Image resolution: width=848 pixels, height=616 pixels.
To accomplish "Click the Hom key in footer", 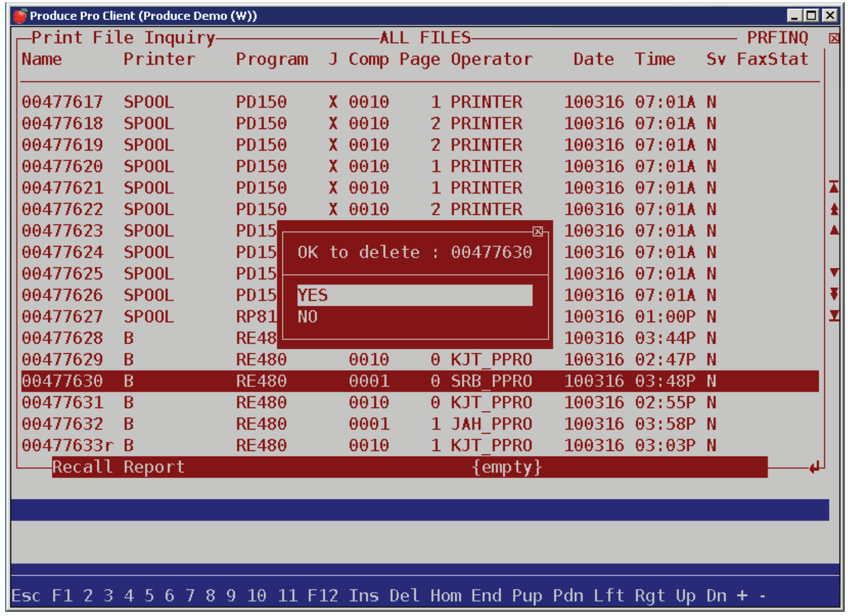I will [446, 595].
